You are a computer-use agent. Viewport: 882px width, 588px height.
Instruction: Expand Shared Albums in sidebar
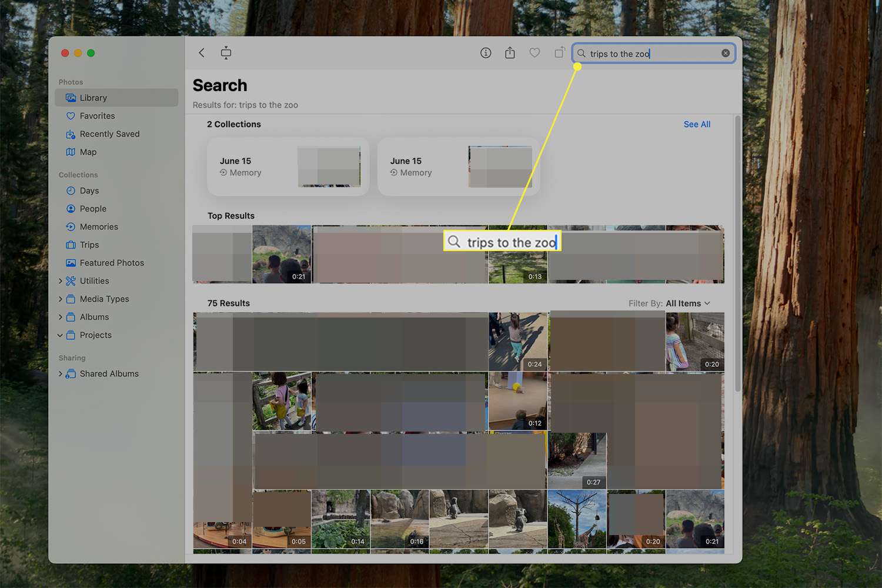click(x=61, y=374)
